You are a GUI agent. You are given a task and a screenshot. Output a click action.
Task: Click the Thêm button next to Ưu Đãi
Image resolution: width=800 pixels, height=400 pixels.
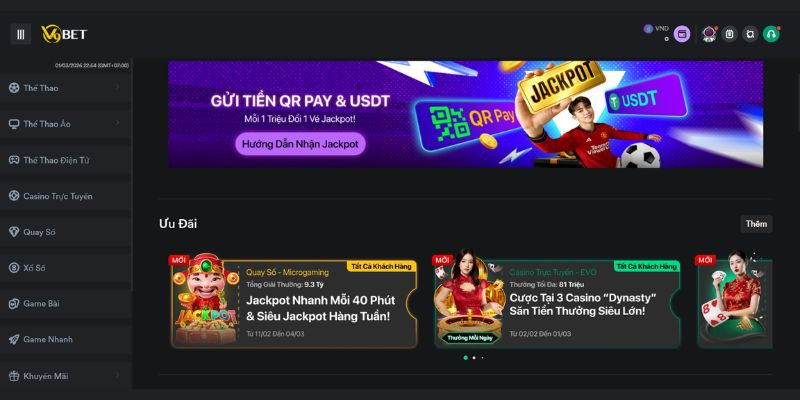756,224
